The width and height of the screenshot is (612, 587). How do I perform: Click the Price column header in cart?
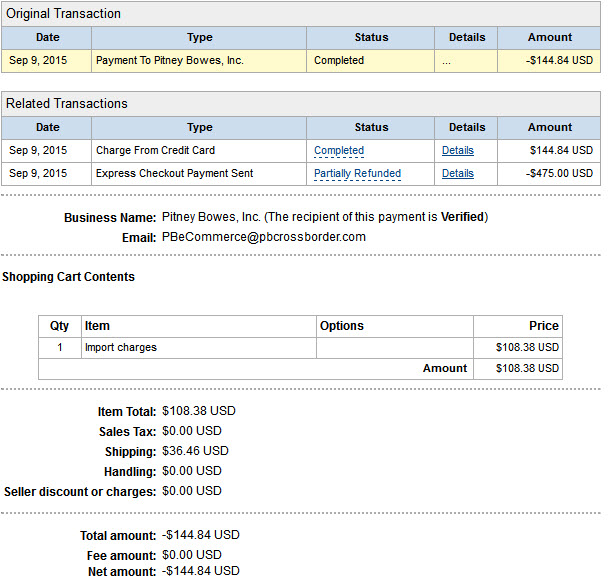tap(544, 326)
